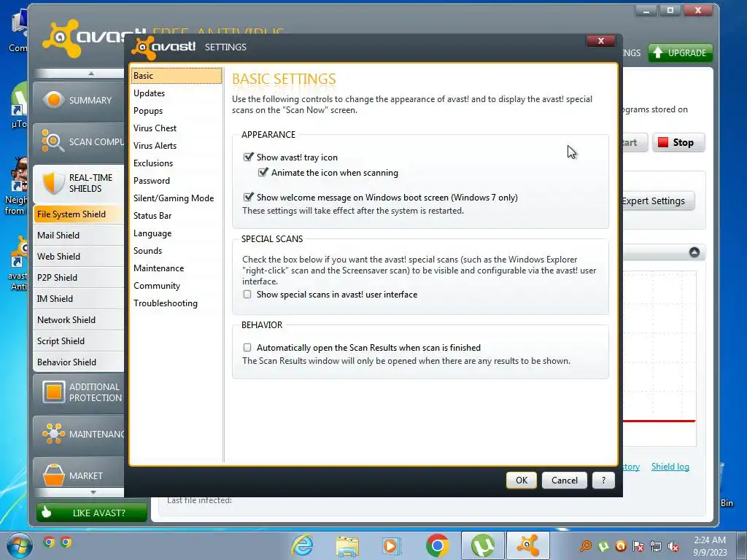Image resolution: width=747 pixels, height=560 pixels.
Task: Open Maintenance in the settings list
Action: tap(177, 268)
